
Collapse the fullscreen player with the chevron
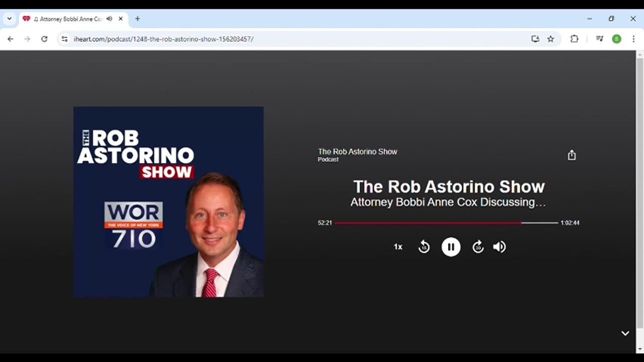tap(625, 333)
